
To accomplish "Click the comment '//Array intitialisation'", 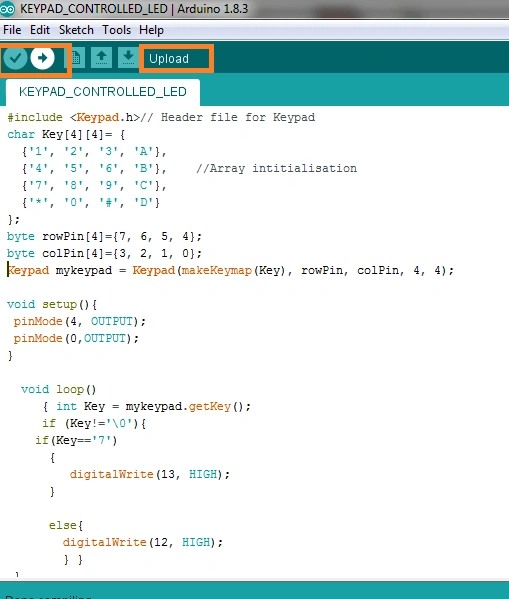I will tap(277, 168).
